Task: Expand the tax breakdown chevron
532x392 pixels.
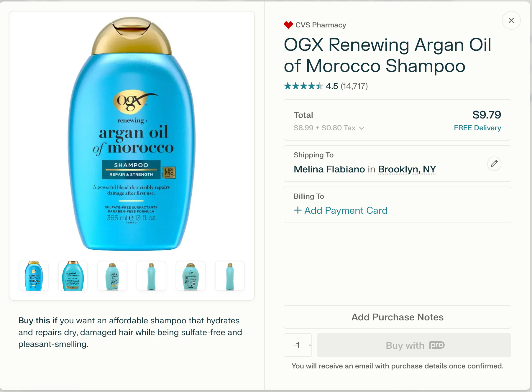Action: (x=362, y=128)
